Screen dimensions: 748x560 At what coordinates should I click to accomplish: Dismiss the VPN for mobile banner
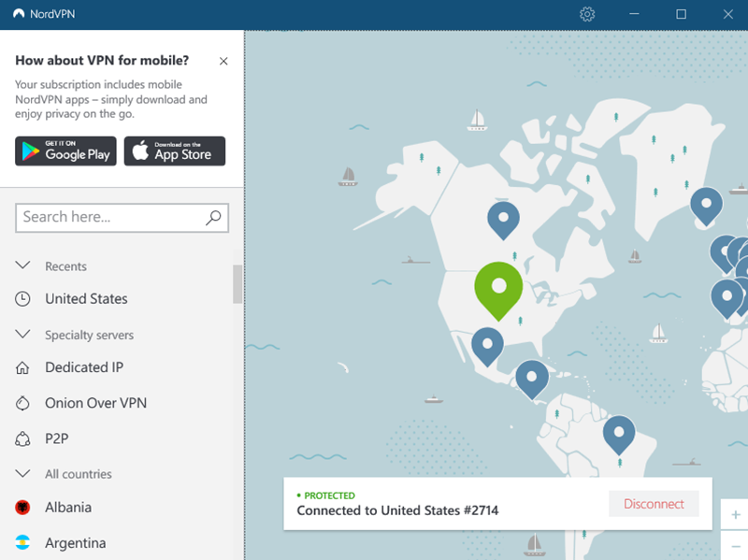coord(223,61)
